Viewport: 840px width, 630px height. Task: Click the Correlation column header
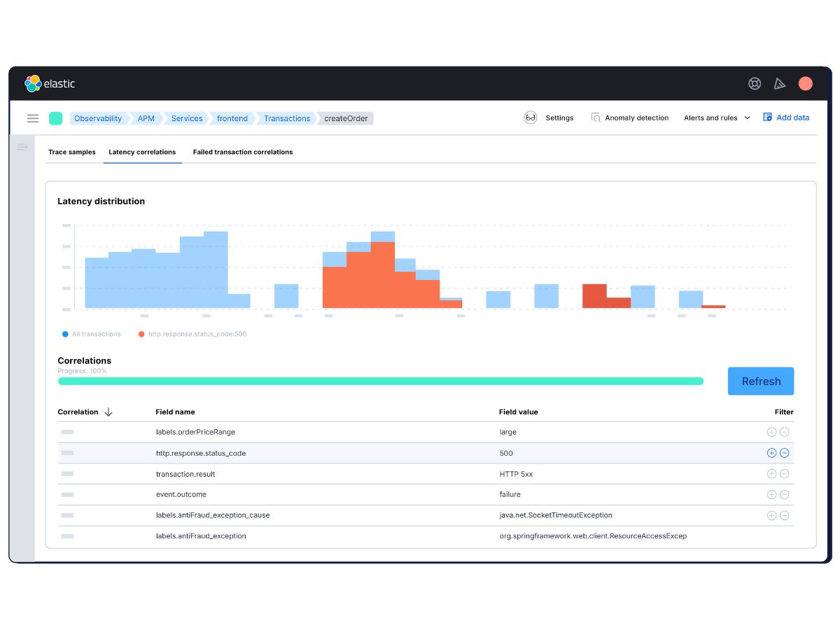coord(78,412)
